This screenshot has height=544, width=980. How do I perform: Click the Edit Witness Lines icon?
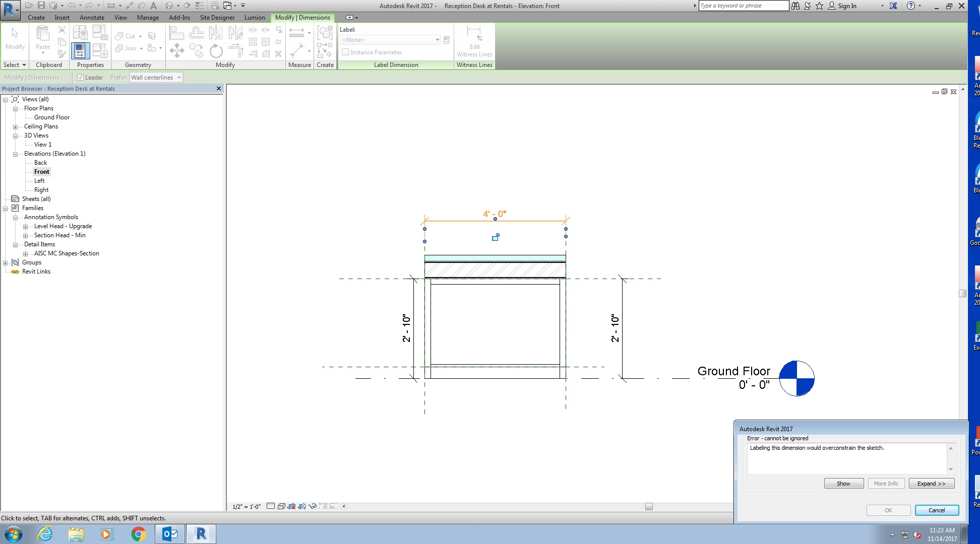coord(474,34)
